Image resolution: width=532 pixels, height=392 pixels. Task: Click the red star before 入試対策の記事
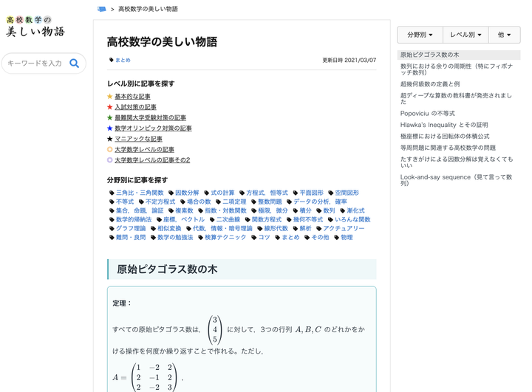(109, 107)
